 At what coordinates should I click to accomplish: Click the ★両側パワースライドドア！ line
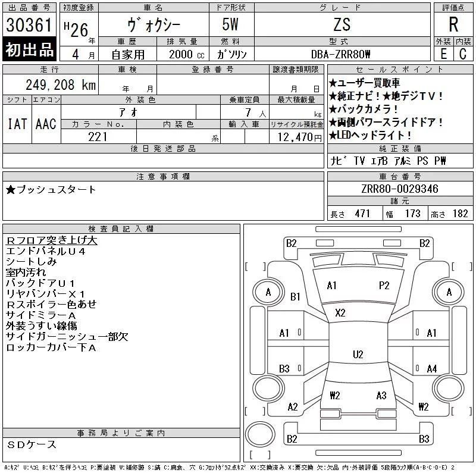[386, 122]
